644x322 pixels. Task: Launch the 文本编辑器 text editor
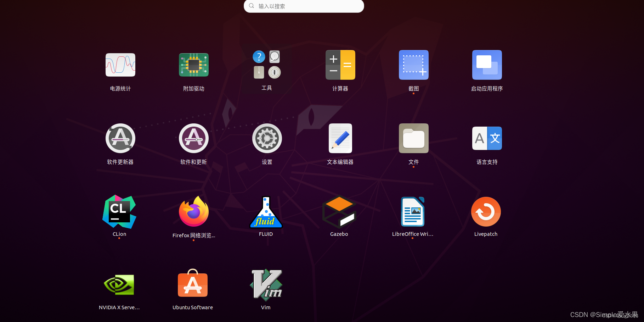(340, 138)
